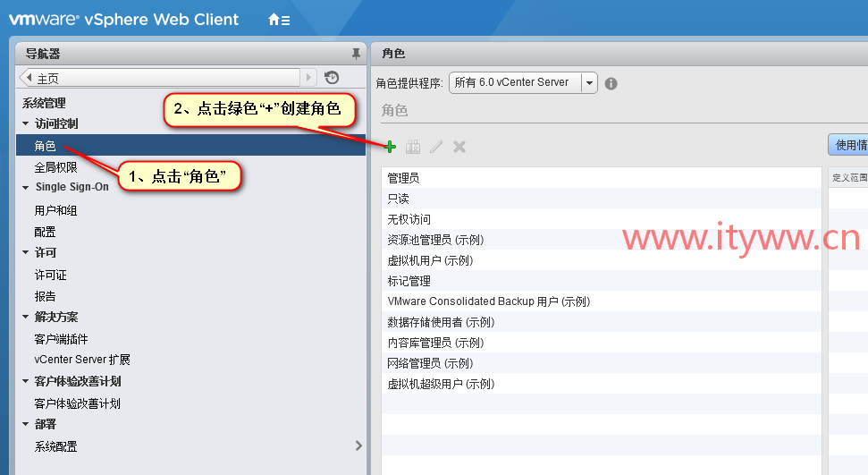Select the 只读 role
This screenshot has width=868, height=475.
[x=602, y=199]
